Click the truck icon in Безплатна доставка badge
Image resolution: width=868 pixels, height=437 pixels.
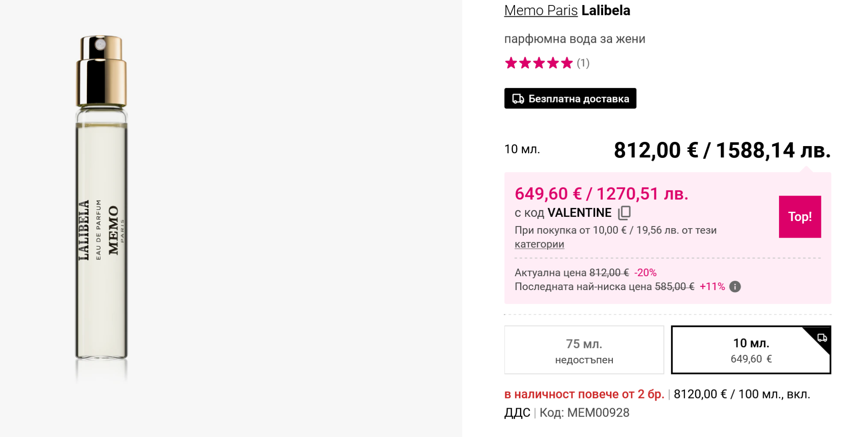pyautogui.click(x=518, y=99)
